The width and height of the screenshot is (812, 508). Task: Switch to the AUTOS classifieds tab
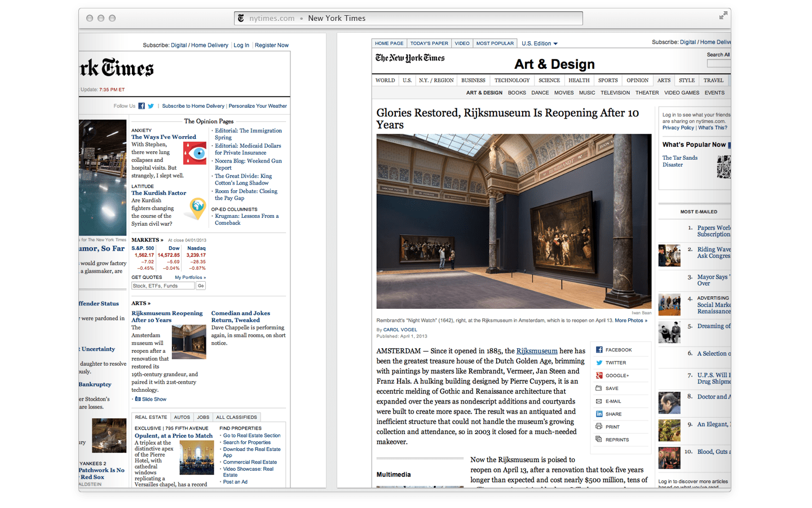[x=182, y=417]
